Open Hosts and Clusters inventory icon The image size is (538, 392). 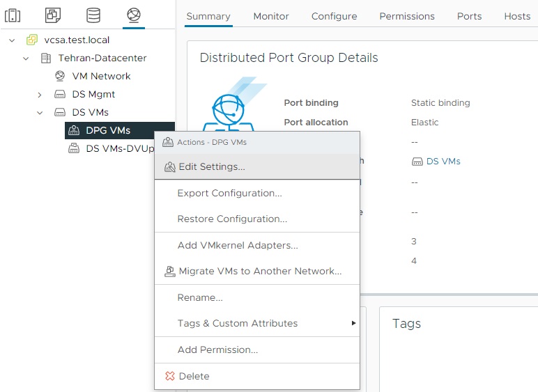point(13,15)
